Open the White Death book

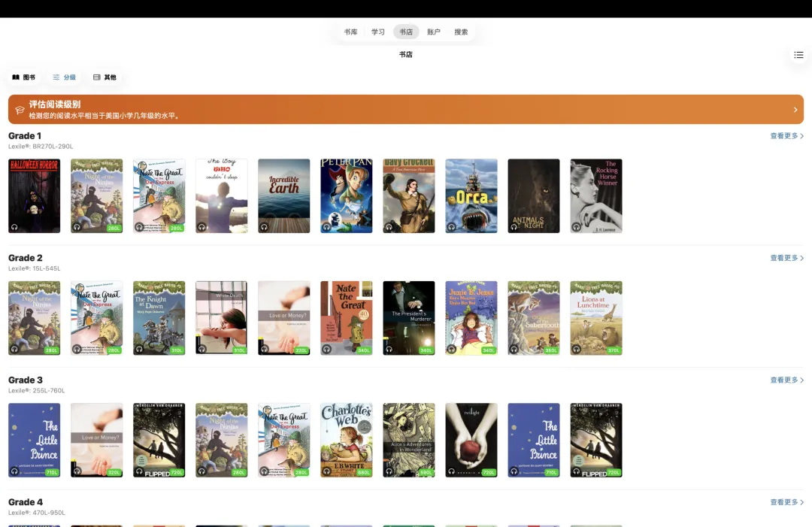click(222, 318)
